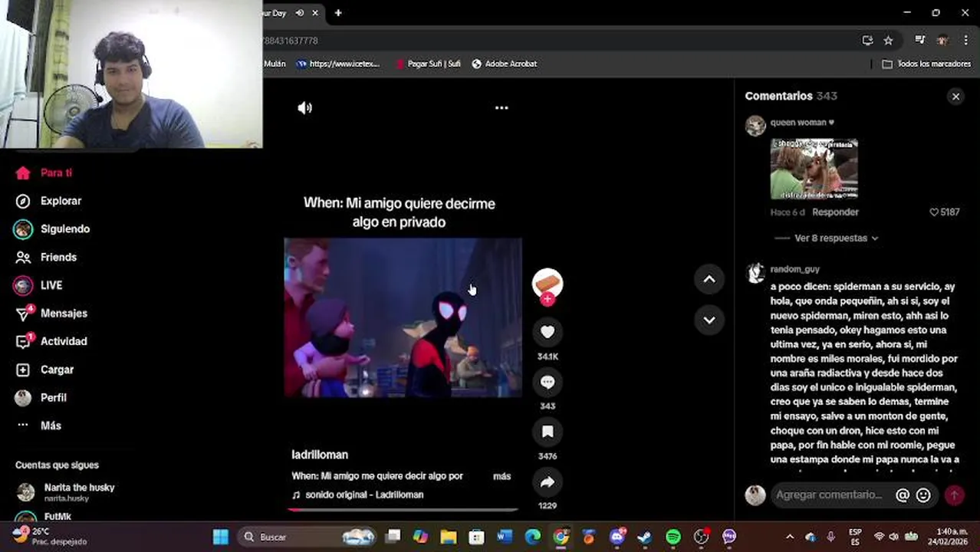Open the video options three-dot menu

(x=502, y=108)
